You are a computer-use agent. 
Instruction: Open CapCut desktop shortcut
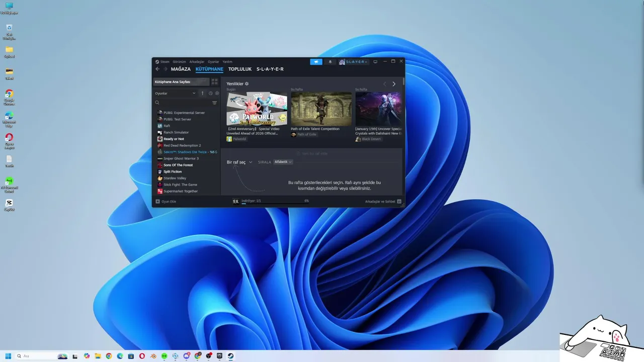(x=9, y=205)
